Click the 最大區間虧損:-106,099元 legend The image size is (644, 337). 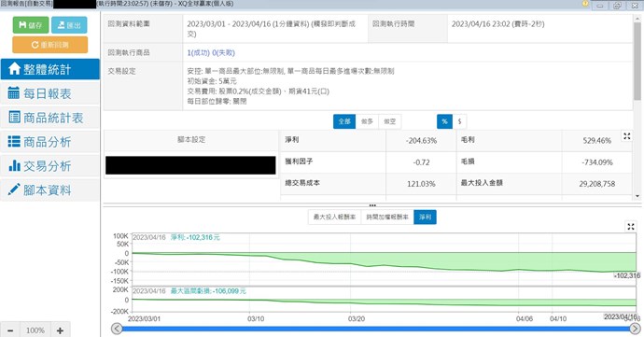point(208,291)
